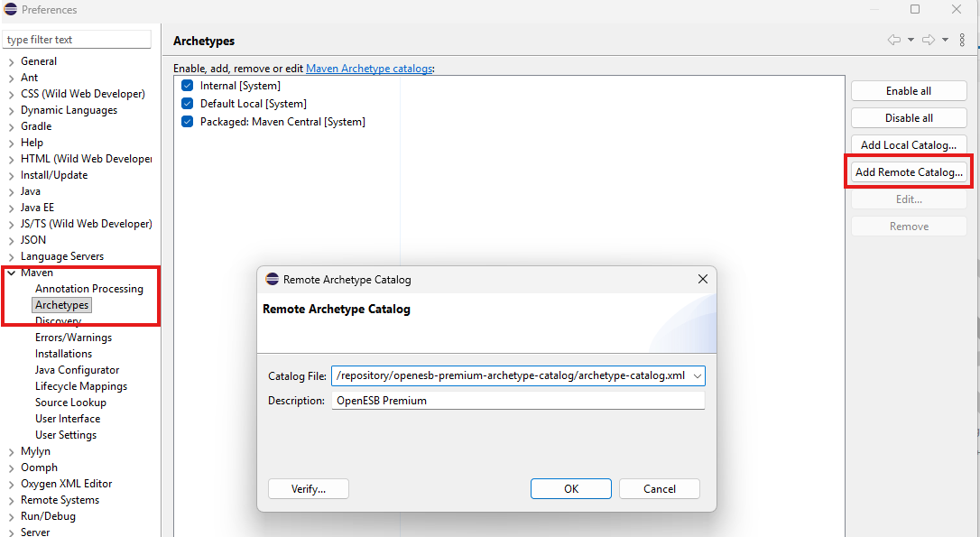Uncheck Packaged: Maven Central [System] catalog
The width and height of the screenshot is (980, 537).
pos(187,121)
